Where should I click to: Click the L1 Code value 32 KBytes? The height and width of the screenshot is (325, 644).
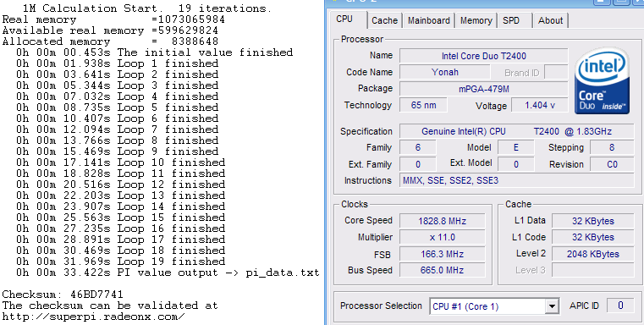pyautogui.click(x=593, y=238)
